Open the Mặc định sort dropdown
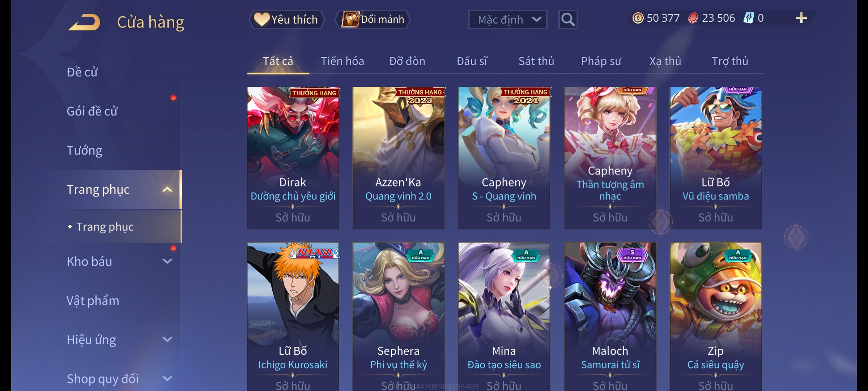This screenshot has width=868, height=391. pos(507,20)
